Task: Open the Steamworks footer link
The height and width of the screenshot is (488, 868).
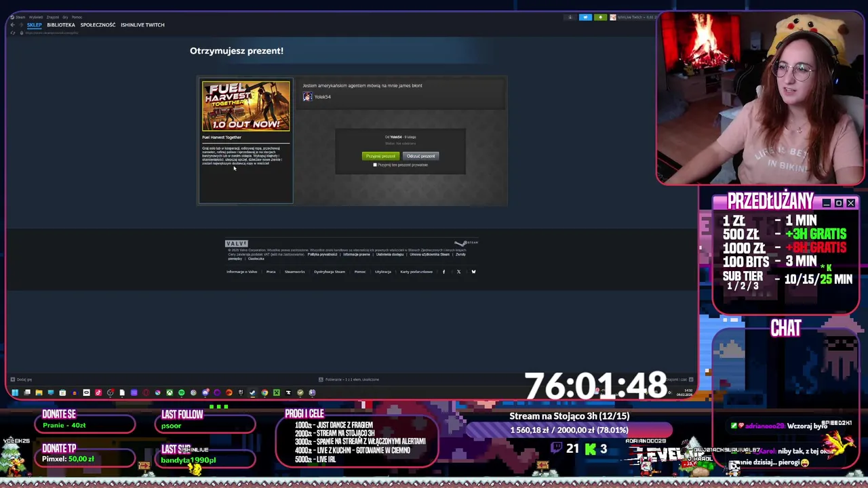Action: coord(294,272)
